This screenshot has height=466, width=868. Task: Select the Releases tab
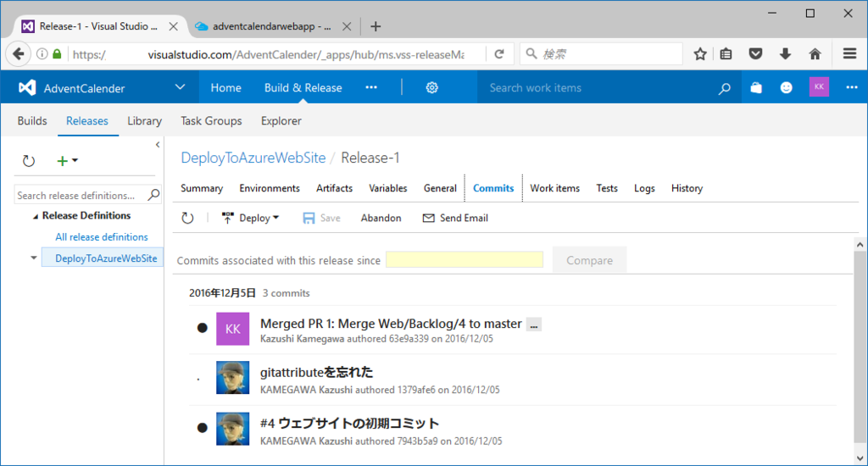click(x=87, y=120)
